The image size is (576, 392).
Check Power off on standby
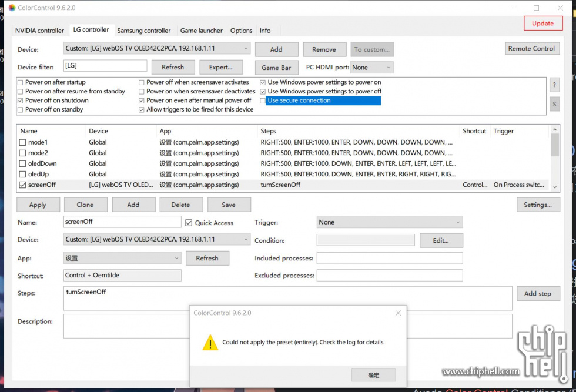pyautogui.click(x=21, y=110)
